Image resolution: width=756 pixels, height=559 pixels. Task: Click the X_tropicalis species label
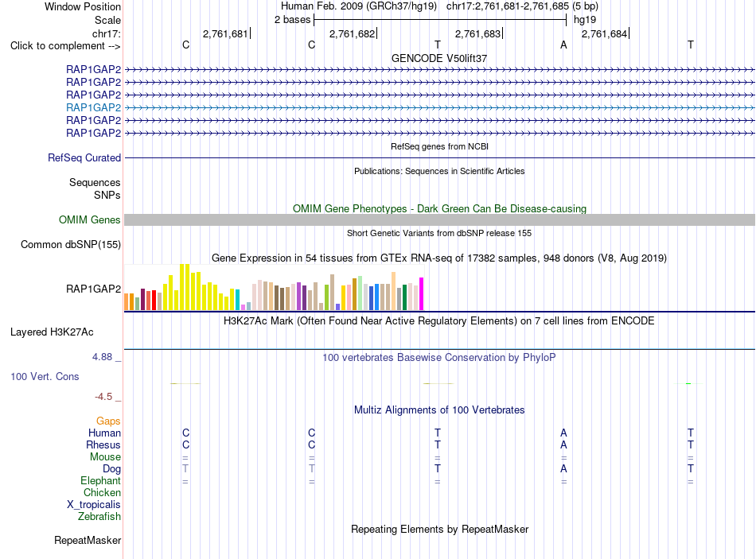click(94, 505)
